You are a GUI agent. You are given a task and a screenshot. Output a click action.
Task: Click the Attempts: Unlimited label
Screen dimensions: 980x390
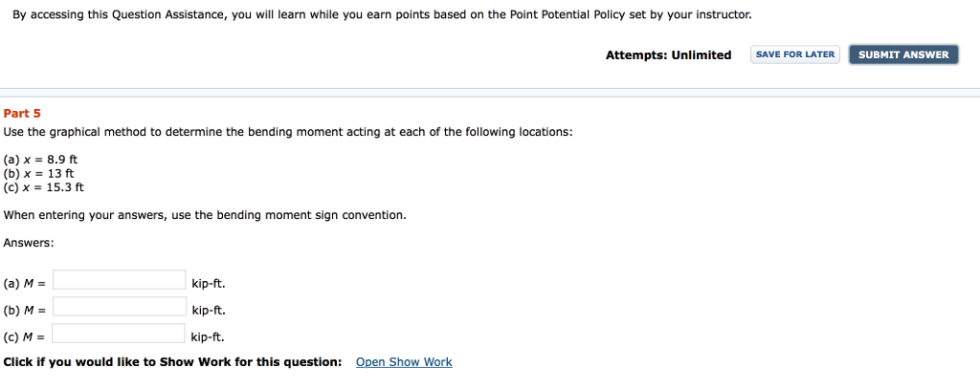[668, 55]
